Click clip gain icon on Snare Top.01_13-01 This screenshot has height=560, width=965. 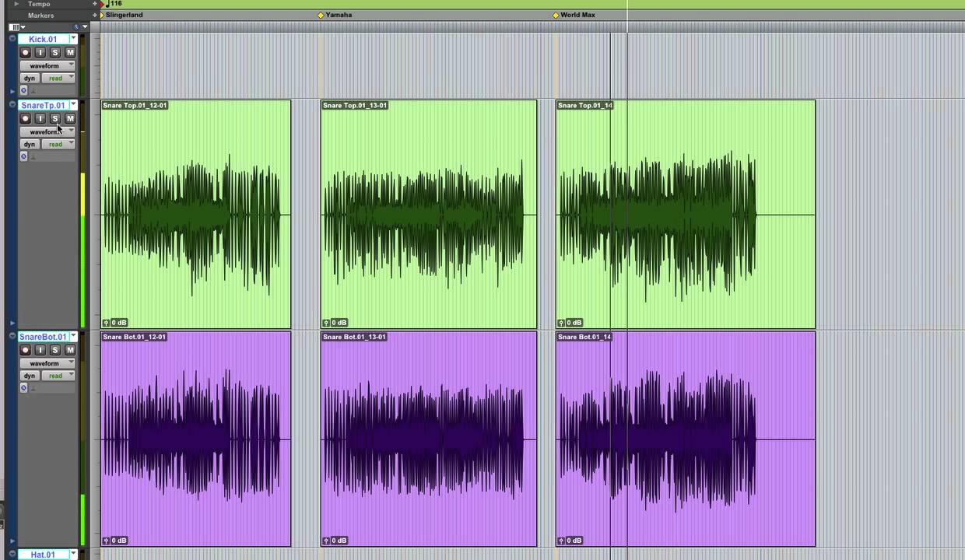tap(327, 322)
